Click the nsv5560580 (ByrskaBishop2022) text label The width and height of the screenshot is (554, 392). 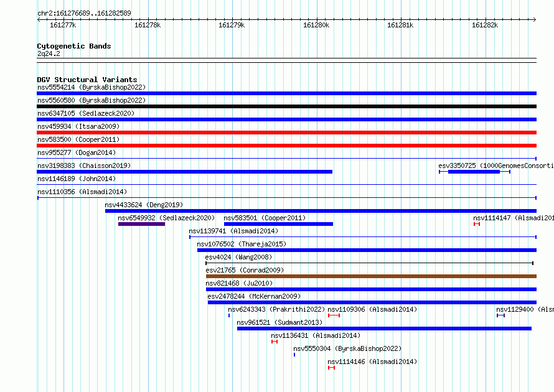click(x=92, y=100)
